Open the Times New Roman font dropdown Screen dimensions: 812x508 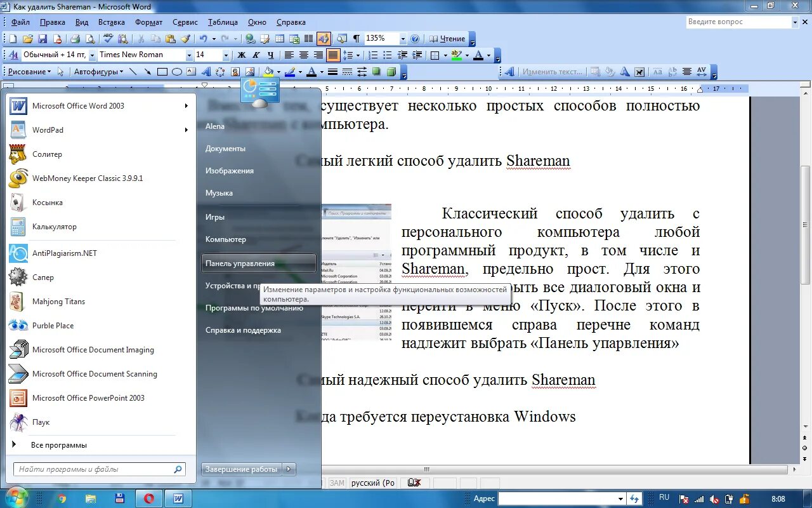[189, 55]
